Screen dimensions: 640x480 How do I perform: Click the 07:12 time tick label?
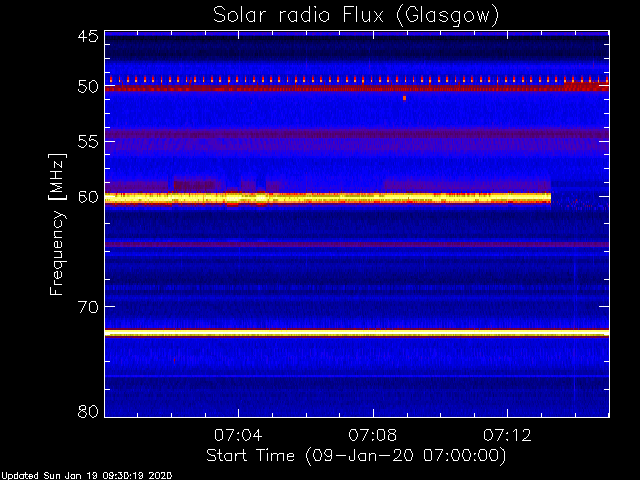coord(507,435)
